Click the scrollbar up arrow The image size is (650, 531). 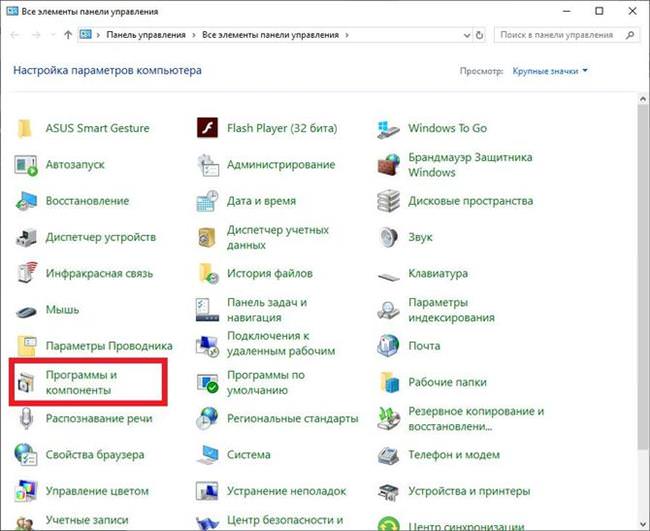(x=643, y=99)
